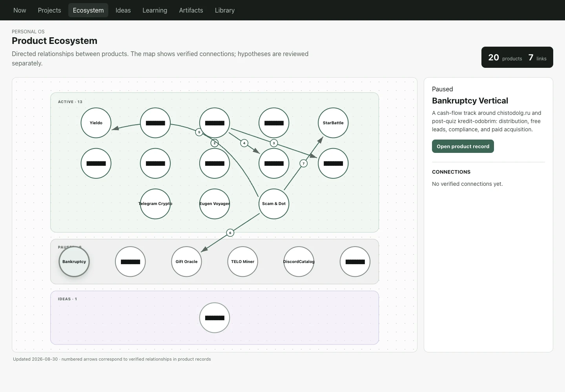This screenshot has height=392, width=565.
Task: Select the TELO Miner node
Action: point(242,261)
